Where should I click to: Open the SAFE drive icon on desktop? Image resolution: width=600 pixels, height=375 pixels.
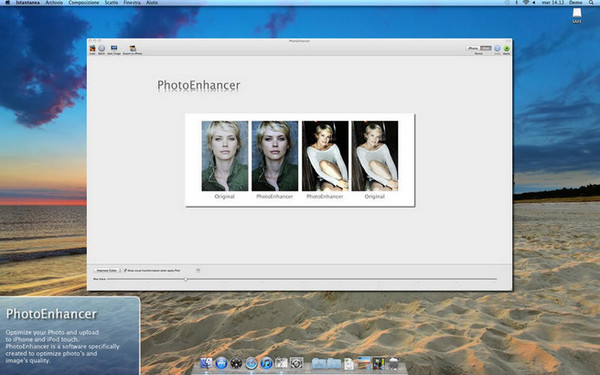point(577,16)
